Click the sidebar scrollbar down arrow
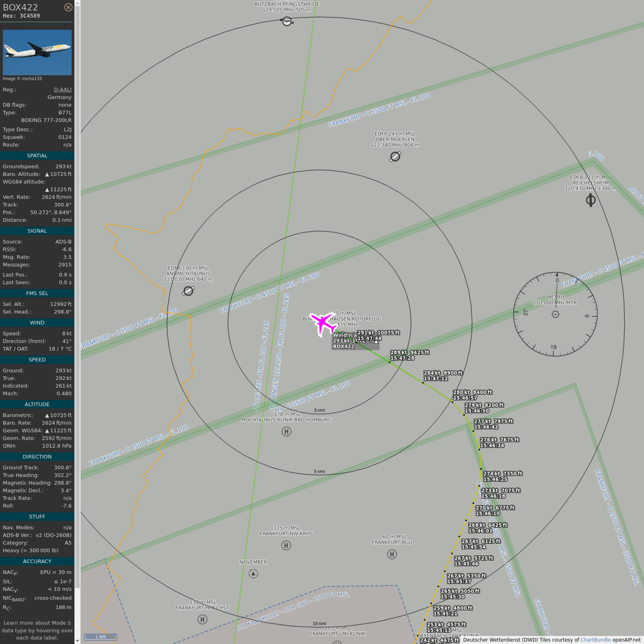The width and height of the screenshot is (644, 644). (x=77, y=640)
